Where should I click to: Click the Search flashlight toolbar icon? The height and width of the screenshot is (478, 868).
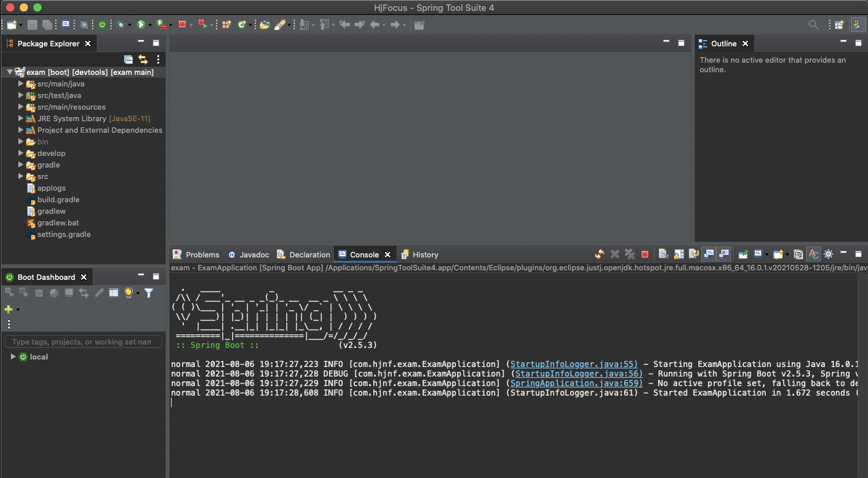[x=280, y=25]
